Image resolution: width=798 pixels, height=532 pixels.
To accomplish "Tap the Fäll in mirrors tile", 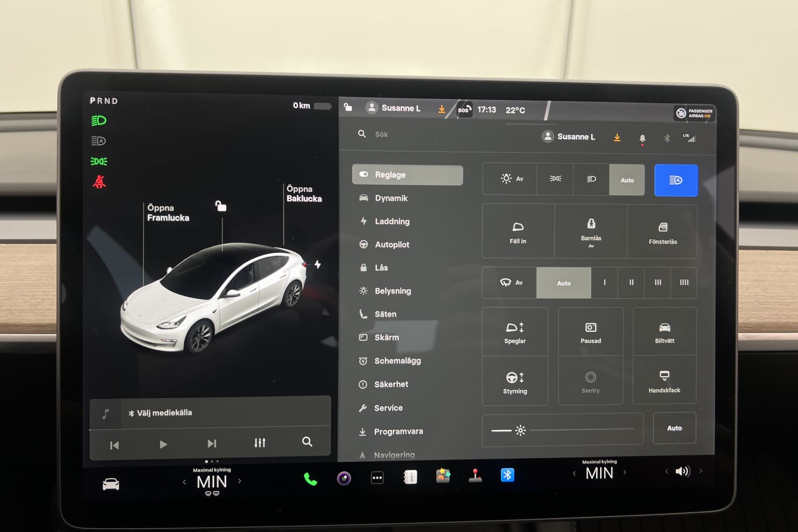I will 518,231.
